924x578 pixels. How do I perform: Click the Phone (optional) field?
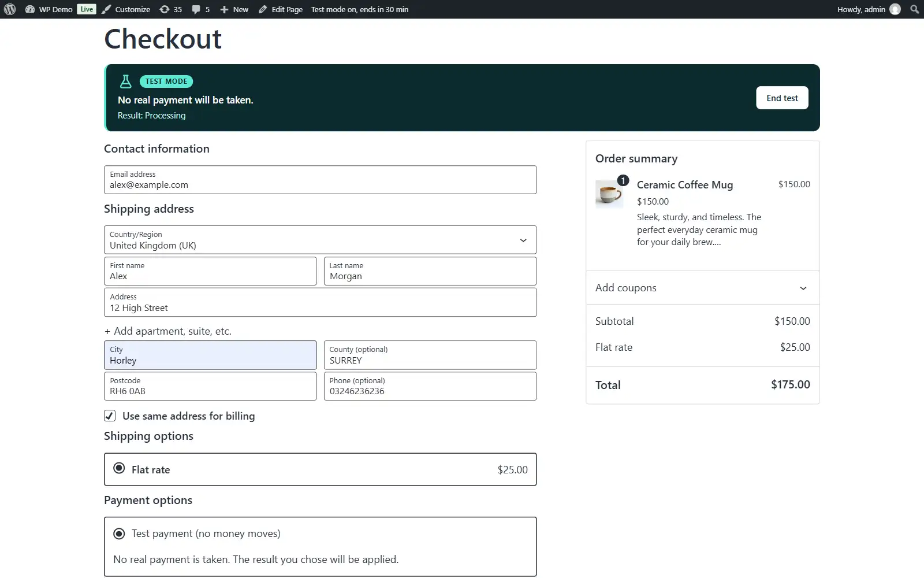(x=430, y=386)
